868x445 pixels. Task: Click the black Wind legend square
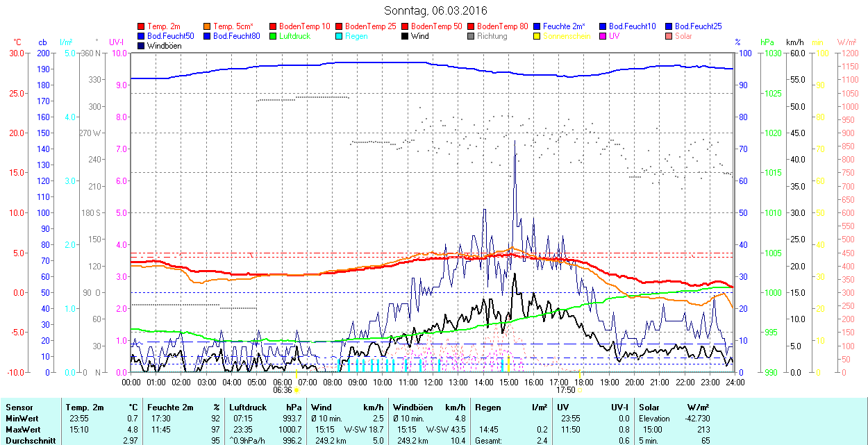[405, 36]
